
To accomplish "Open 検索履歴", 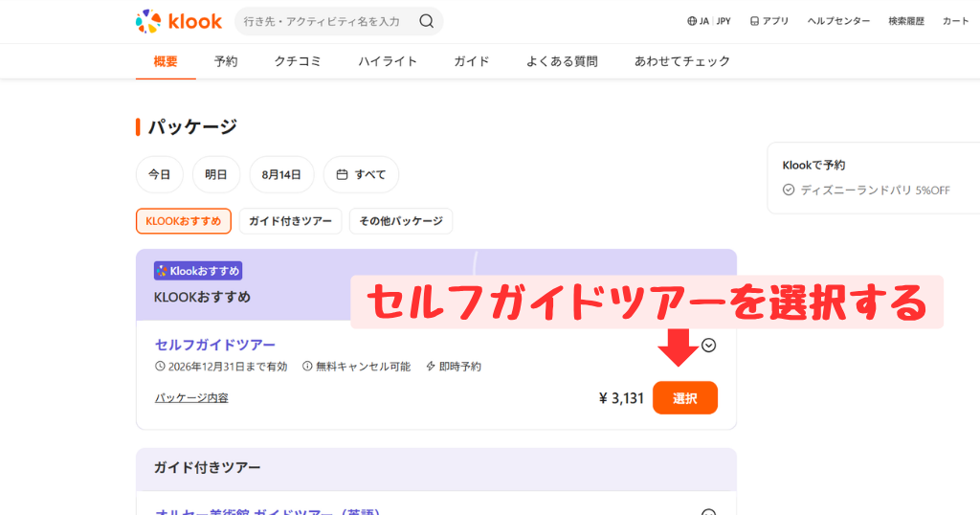I will coord(906,21).
